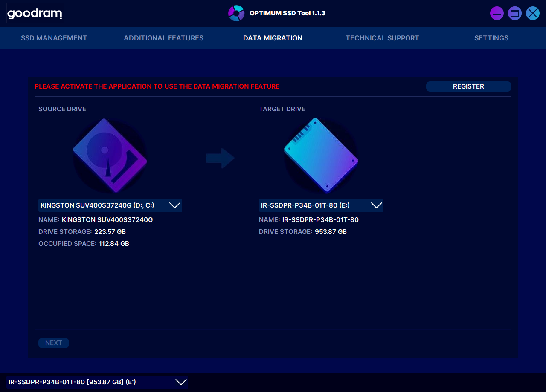This screenshot has height=392, width=546.
Task: Switch to the Additional Features tab
Action: tap(164, 38)
